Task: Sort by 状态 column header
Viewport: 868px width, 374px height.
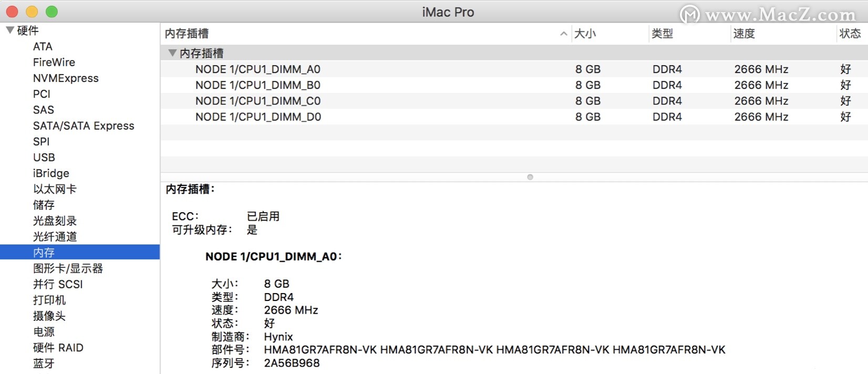Action: point(850,34)
